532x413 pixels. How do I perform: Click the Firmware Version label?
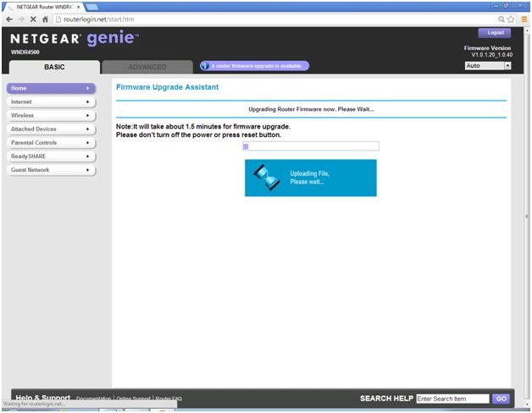coord(487,47)
